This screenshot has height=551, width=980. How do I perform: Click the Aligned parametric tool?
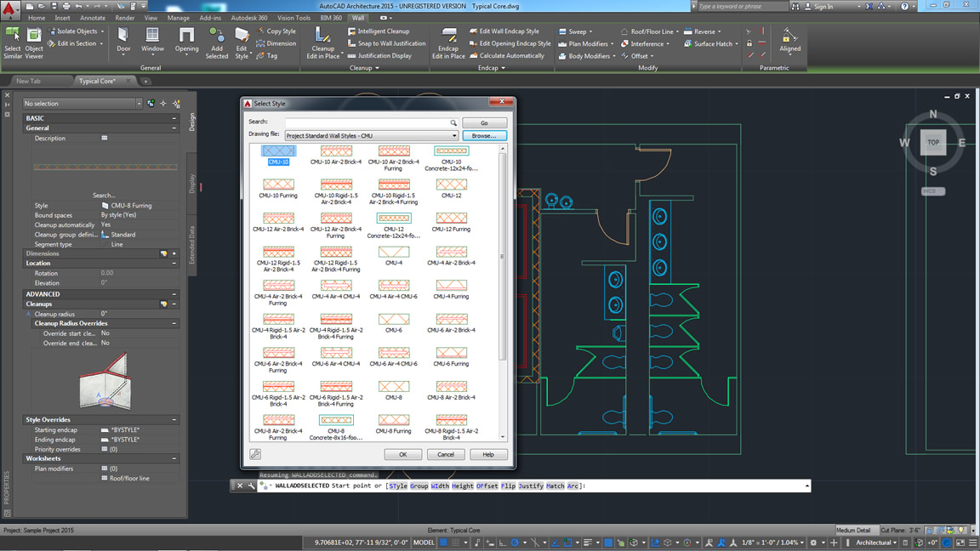[x=790, y=41]
